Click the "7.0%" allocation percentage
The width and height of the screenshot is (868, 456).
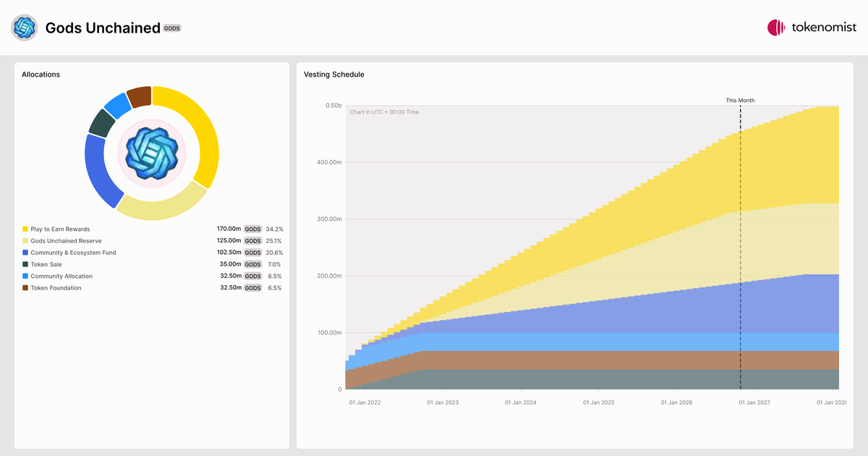(275, 264)
